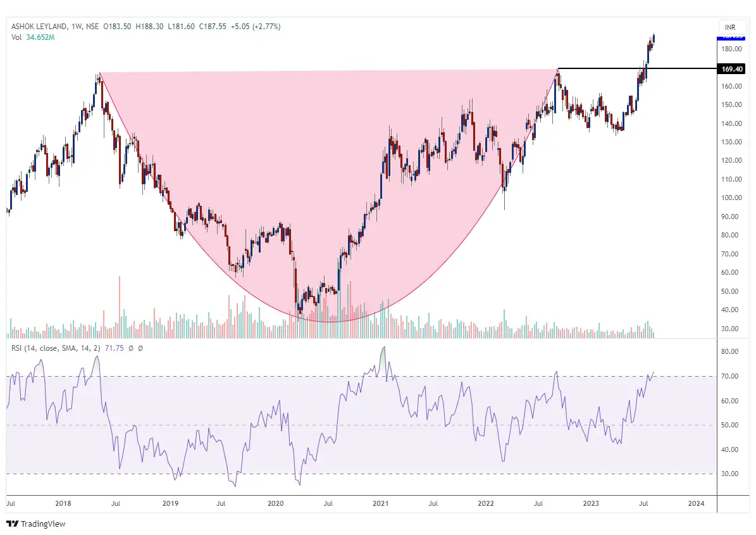Click the second Ø icon after RSI value
The image size is (756, 535).
140,348
